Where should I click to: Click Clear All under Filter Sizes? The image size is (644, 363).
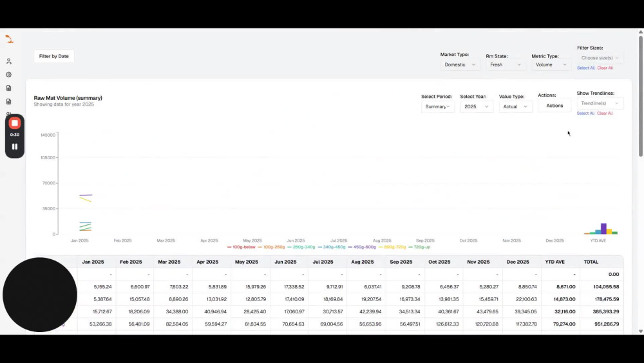pos(605,68)
